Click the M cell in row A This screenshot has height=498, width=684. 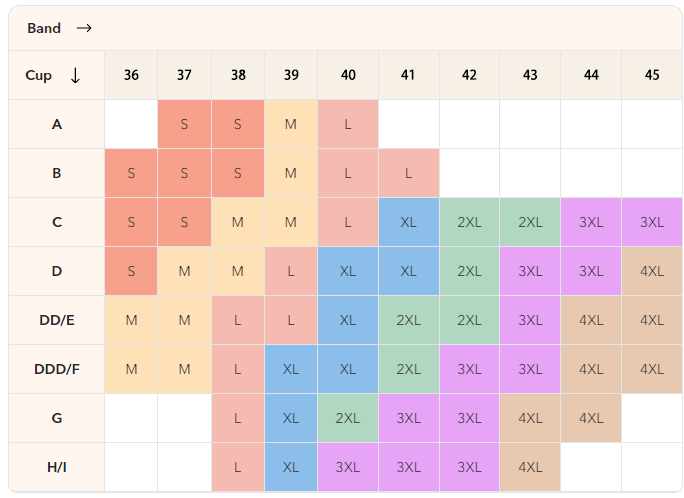pyautogui.click(x=291, y=124)
